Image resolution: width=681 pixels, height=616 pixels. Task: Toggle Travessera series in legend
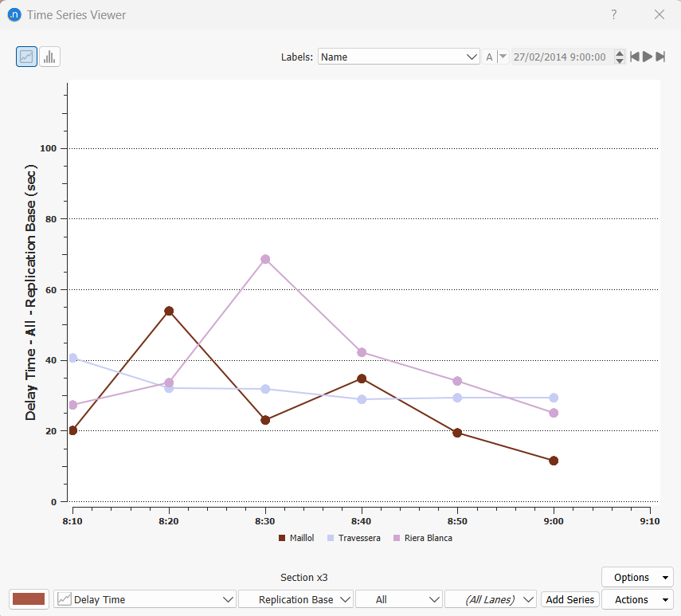354,538
